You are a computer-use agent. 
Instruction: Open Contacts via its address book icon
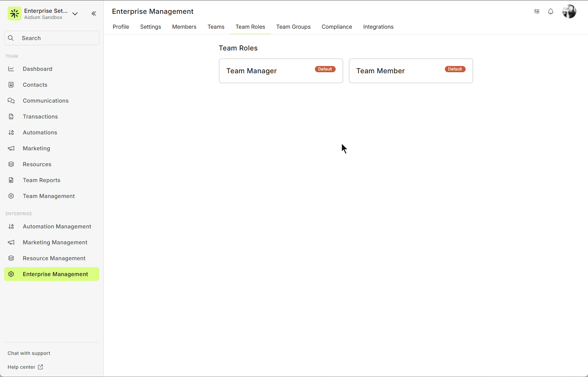point(11,85)
